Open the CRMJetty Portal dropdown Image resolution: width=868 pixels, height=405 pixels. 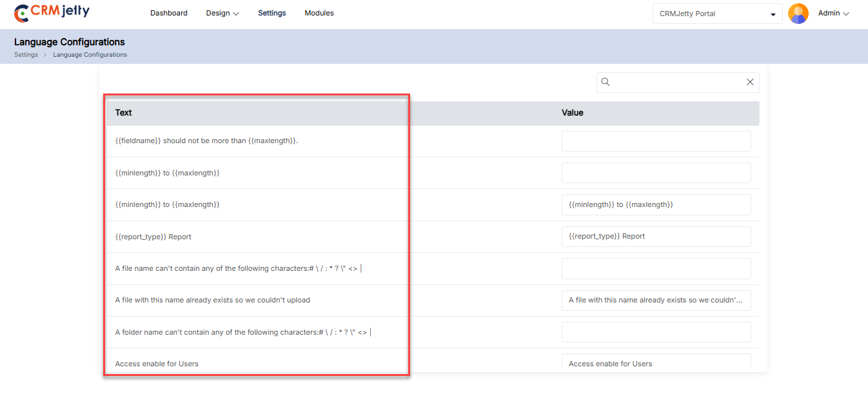pos(717,14)
